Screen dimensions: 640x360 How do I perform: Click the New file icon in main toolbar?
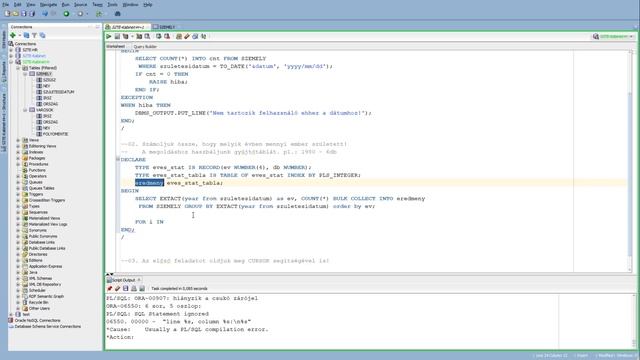[7, 14]
